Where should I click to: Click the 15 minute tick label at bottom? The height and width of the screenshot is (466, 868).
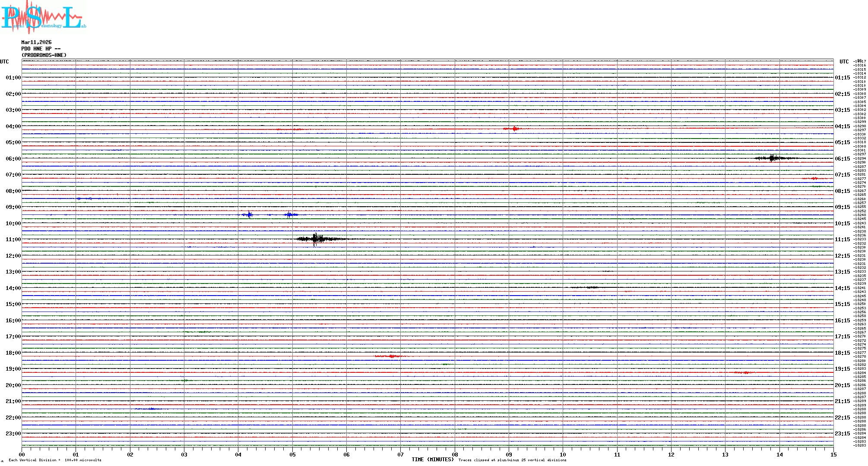[833, 454]
